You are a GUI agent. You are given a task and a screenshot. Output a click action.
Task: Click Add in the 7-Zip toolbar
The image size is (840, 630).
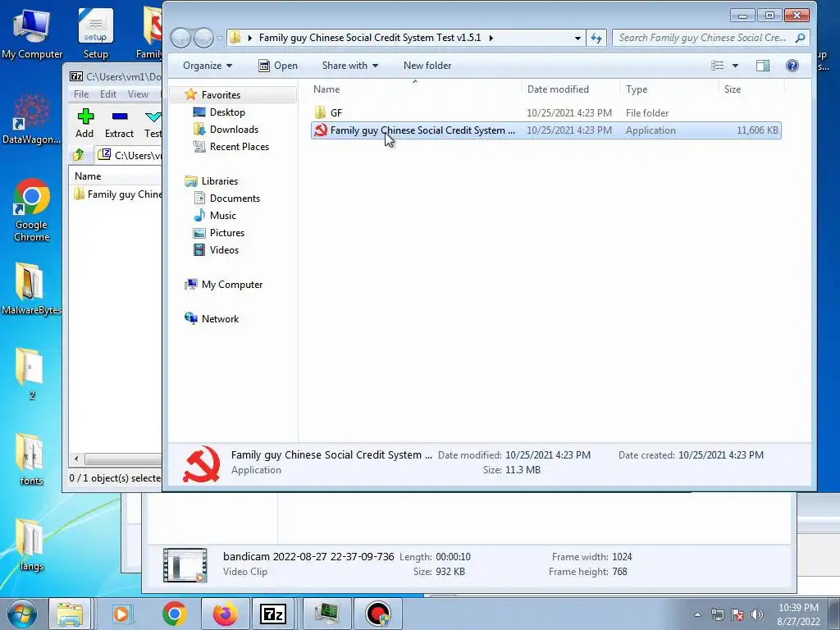click(84, 123)
